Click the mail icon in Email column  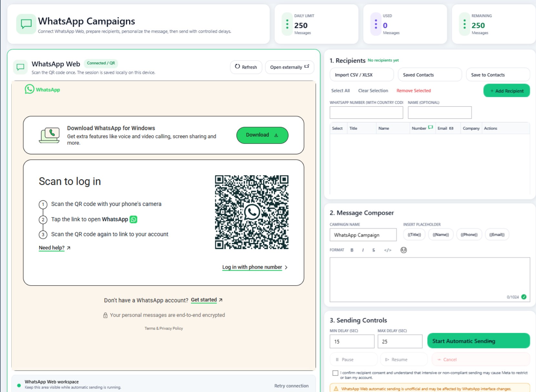(x=451, y=128)
